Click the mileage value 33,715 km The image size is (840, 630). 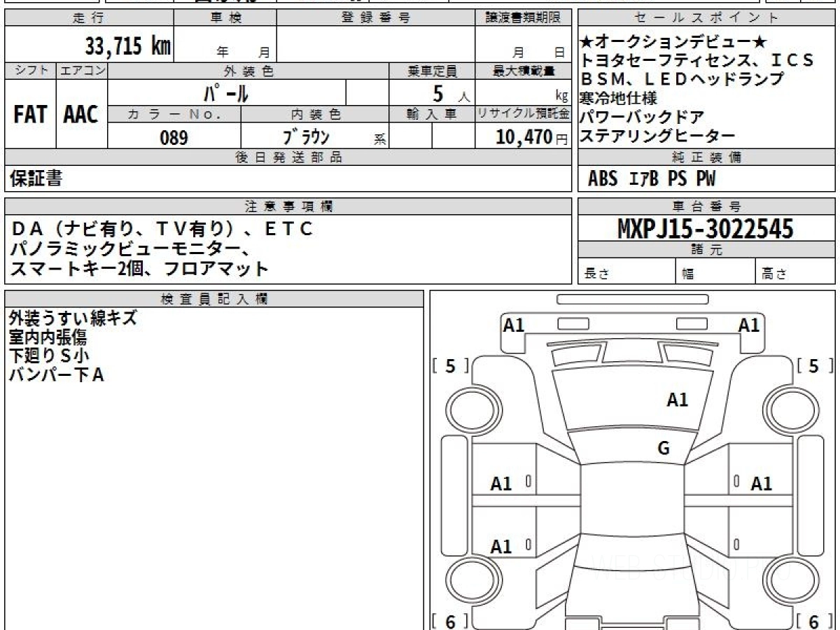tap(128, 46)
